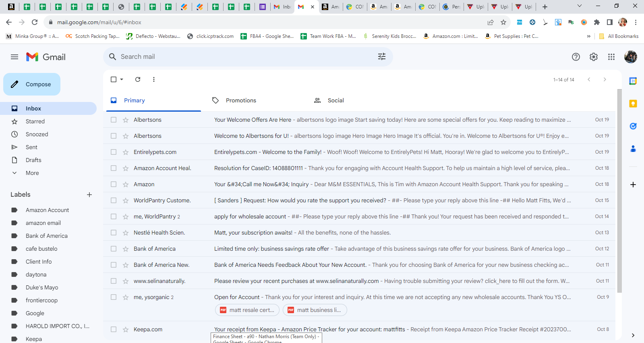Bookmark this page with star icon
Viewport: 644px width, 343px height.
tap(503, 22)
